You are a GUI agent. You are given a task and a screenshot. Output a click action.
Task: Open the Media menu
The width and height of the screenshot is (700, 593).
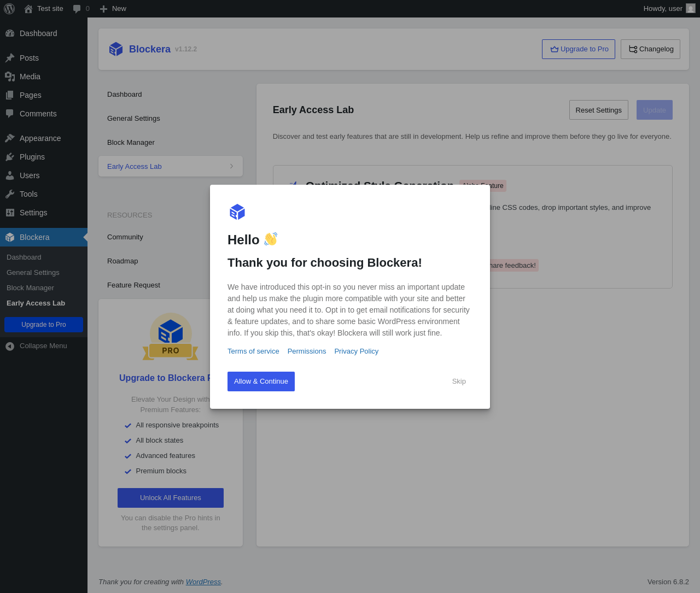pyautogui.click(x=44, y=77)
